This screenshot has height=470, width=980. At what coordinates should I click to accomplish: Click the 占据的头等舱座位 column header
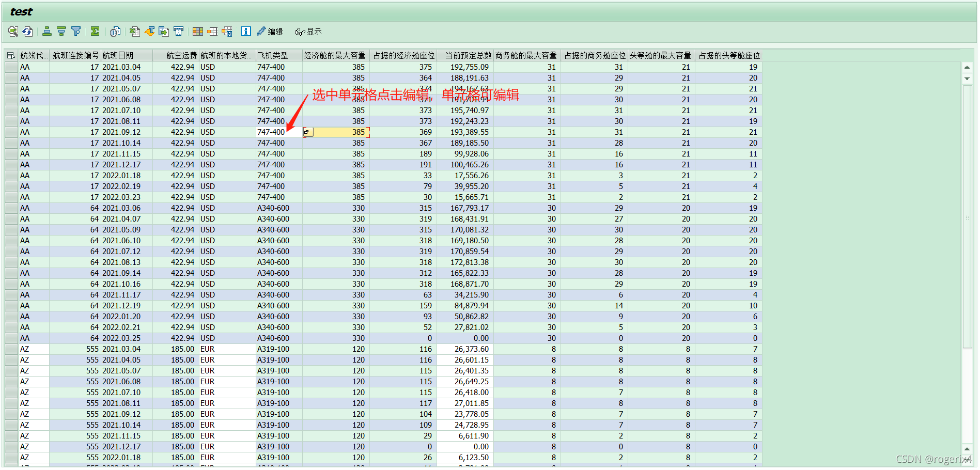coord(728,55)
